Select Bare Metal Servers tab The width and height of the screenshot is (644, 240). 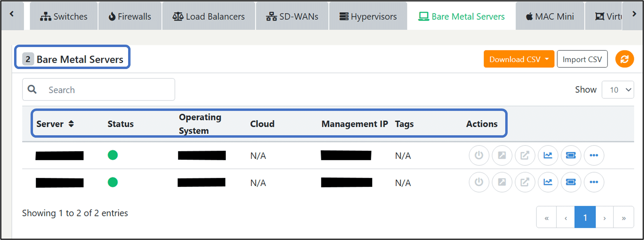(x=461, y=16)
